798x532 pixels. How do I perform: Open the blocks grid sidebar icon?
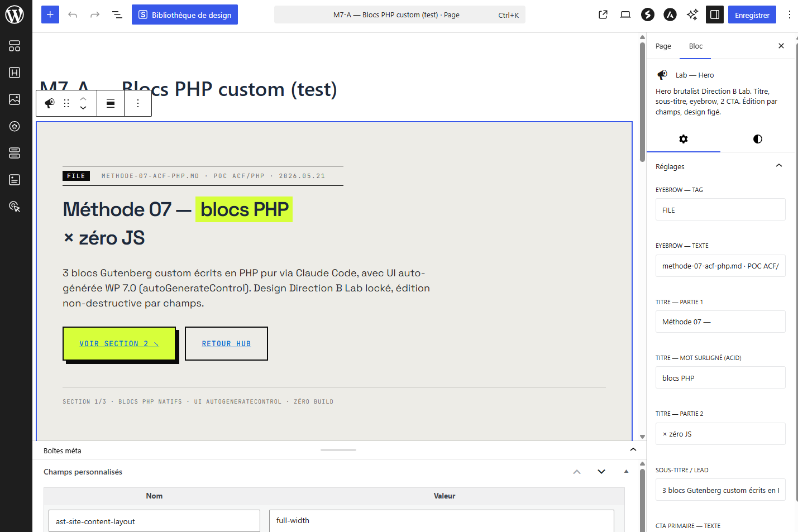[x=15, y=46]
